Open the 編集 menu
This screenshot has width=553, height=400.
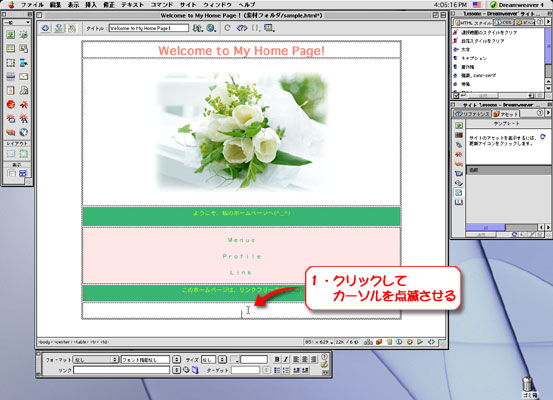[55, 5]
